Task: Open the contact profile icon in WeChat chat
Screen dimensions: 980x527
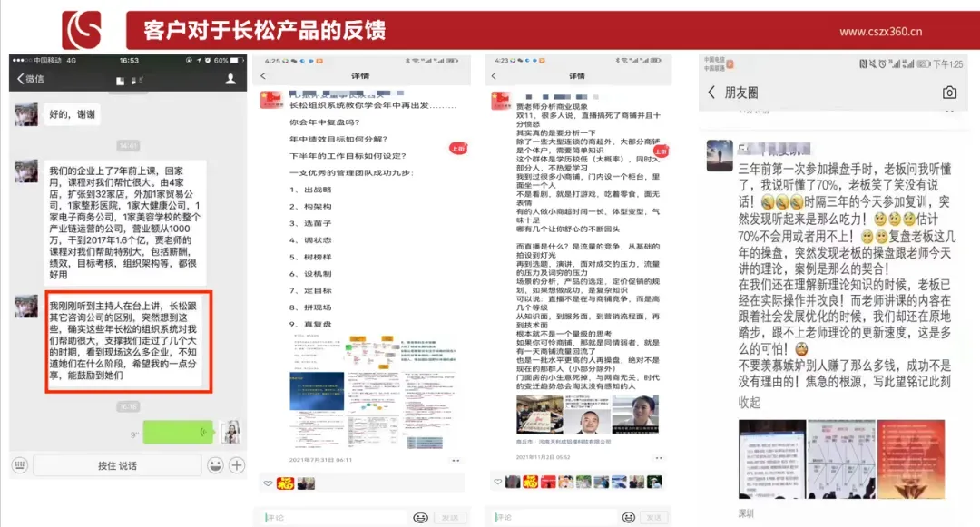Action: pyautogui.click(x=230, y=79)
